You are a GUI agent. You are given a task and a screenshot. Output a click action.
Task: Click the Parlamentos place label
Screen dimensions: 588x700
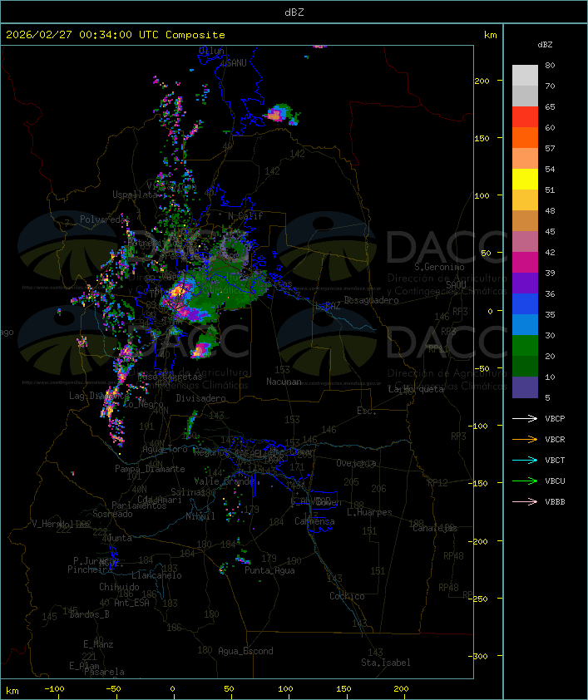[139, 505]
